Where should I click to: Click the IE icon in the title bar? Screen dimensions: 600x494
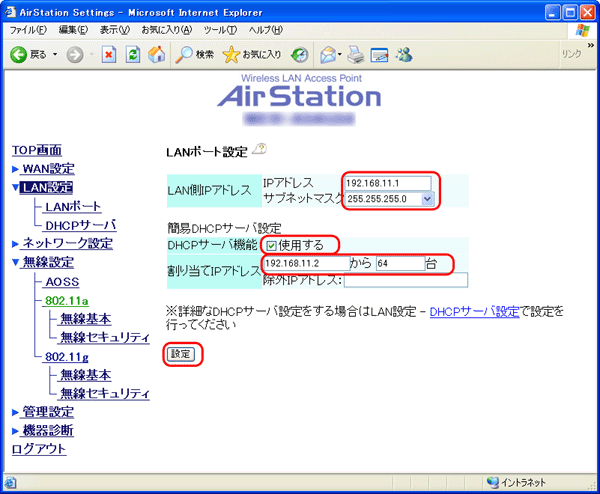(10, 12)
